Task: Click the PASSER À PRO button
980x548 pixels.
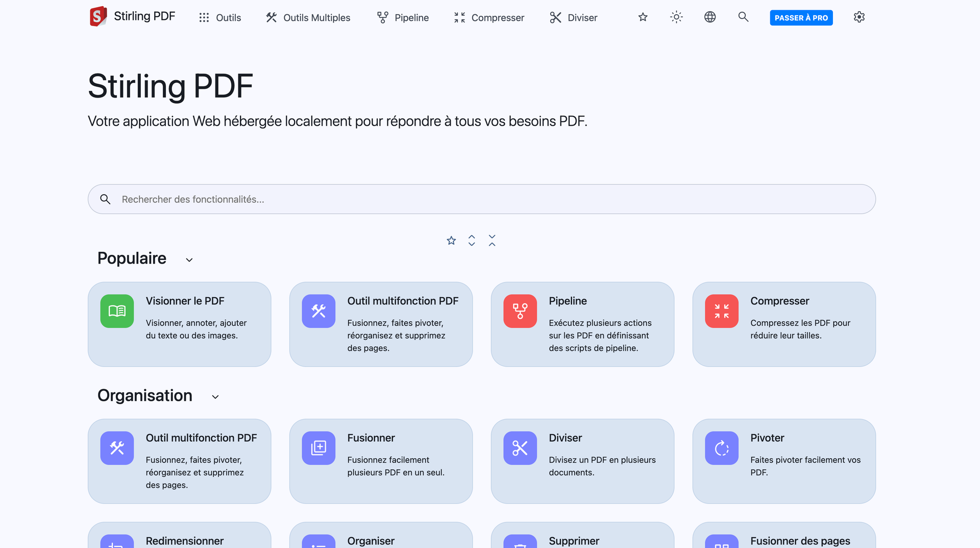Action: [x=801, y=17]
